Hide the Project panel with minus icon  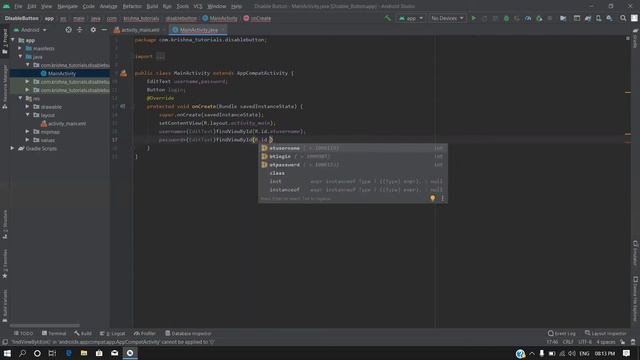coord(104,30)
